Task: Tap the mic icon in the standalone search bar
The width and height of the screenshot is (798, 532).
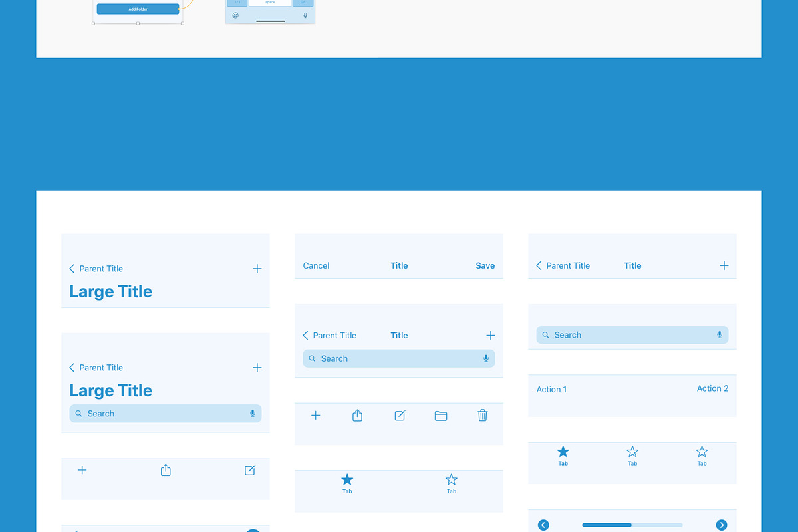Action: (x=720, y=335)
